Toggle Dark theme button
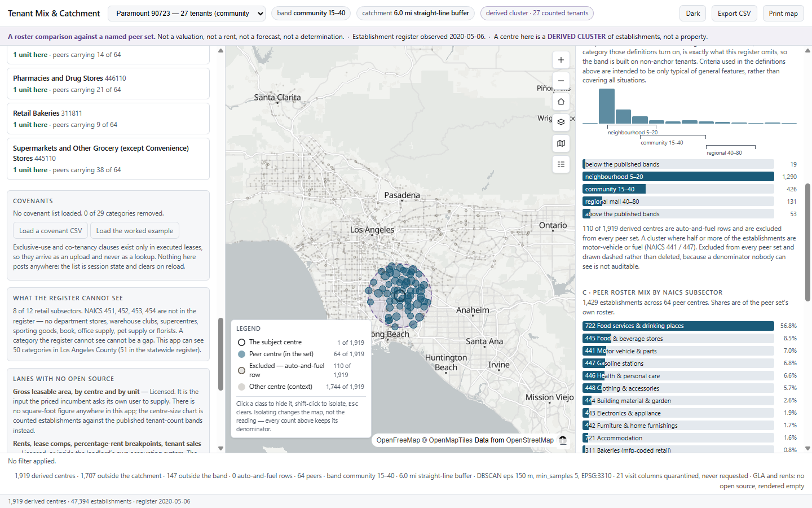 693,14
